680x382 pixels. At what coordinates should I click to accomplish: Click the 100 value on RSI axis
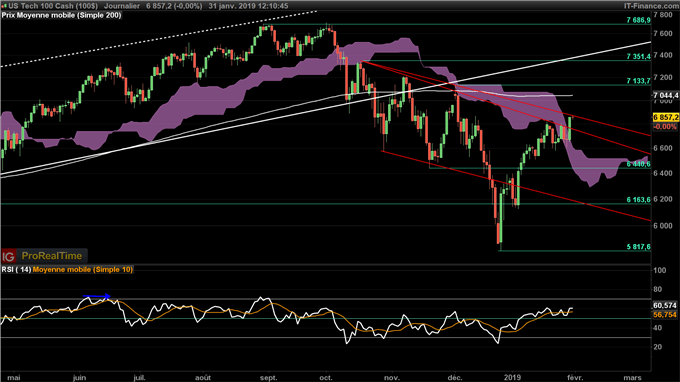pyautogui.click(x=660, y=271)
